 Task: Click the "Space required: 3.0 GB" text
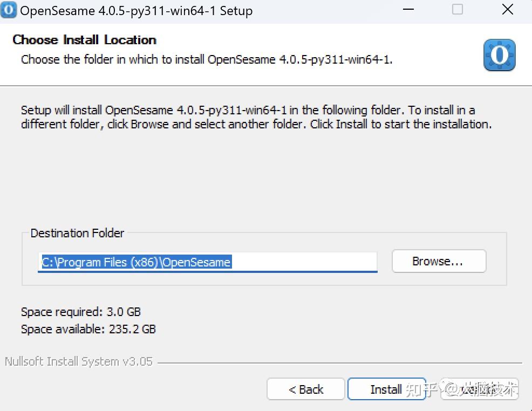(x=81, y=312)
